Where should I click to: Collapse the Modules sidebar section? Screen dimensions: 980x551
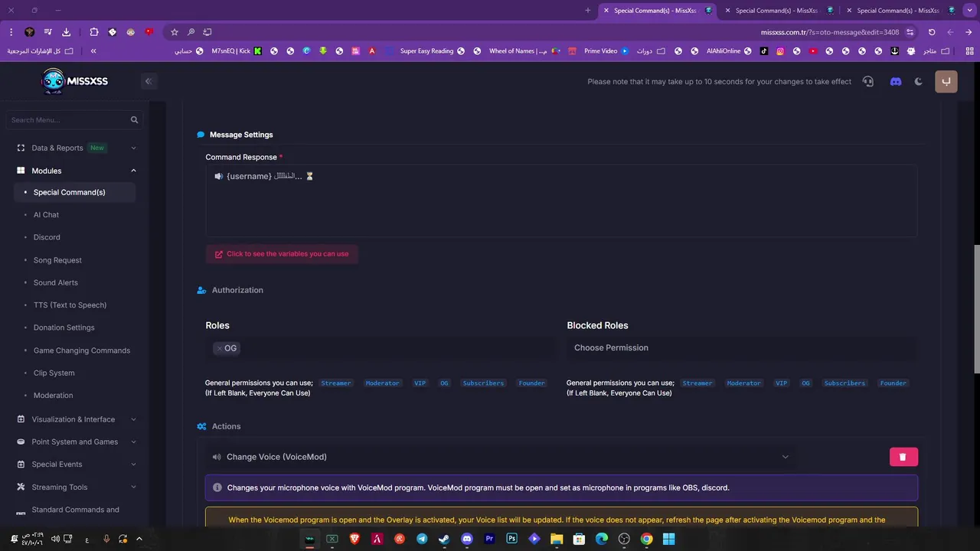coord(76,171)
